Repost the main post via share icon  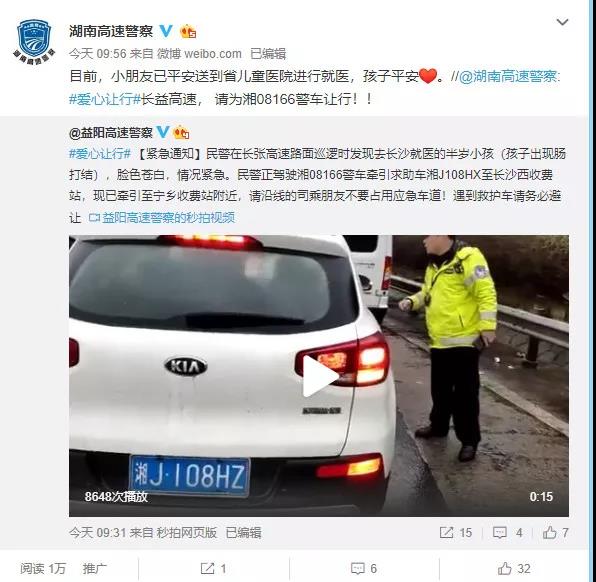[213, 568]
